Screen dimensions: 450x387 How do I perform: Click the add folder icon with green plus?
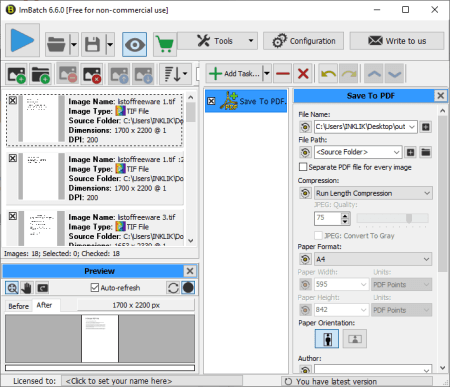41,74
